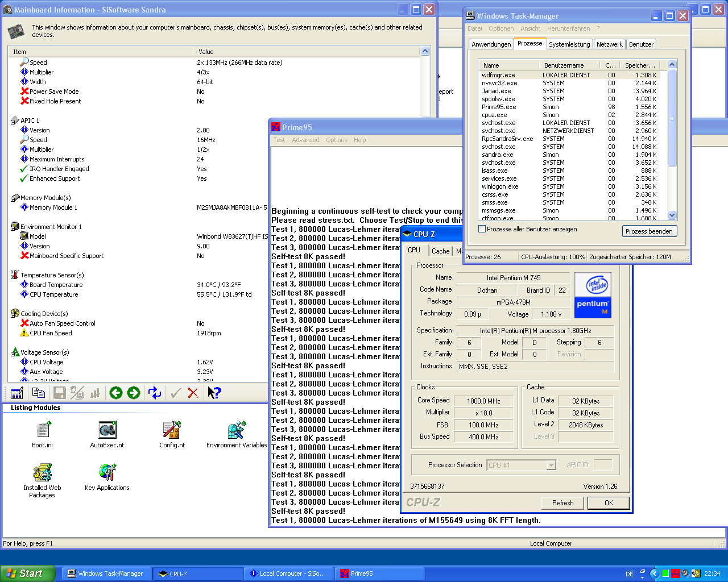
Task: Switch to the Systemleistung tab
Action: tap(569, 44)
